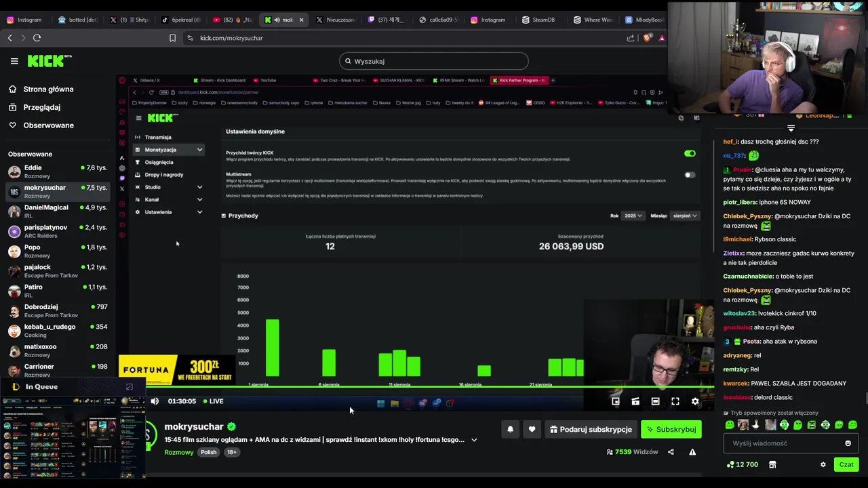Image resolution: width=868 pixels, height=488 pixels.
Task: Toggle the Multistream switch
Action: click(690, 175)
